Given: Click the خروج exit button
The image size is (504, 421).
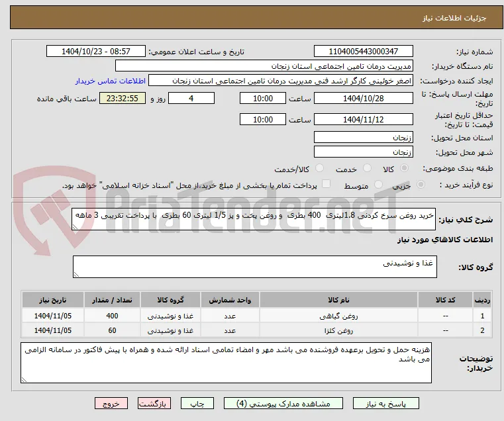Looking at the screenshot, I should [111, 404].
